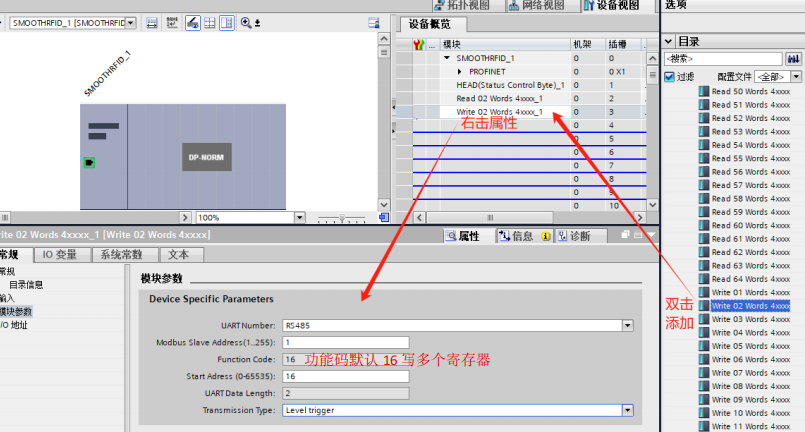Select 目录信息 in properties navigation
Viewport: 805px width, 432px height.
[26, 285]
